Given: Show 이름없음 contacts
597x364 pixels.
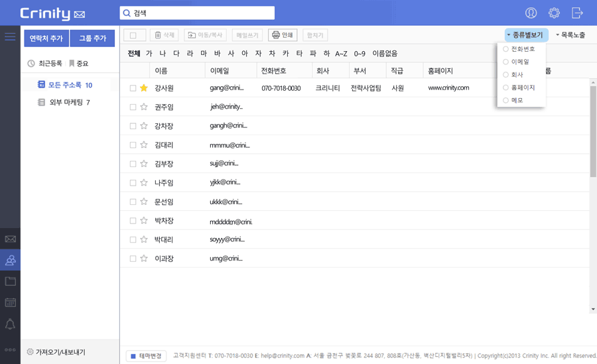Looking at the screenshot, I should [x=385, y=53].
